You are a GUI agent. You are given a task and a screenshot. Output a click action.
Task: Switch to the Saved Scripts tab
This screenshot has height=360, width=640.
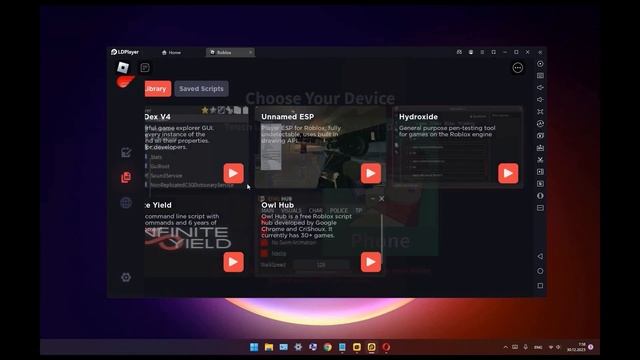click(x=202, y=89)
